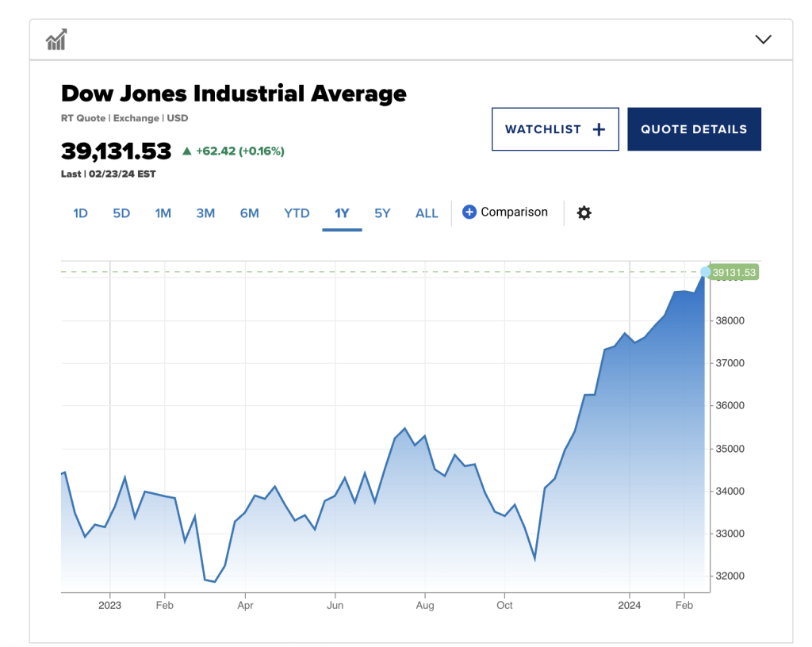Switch chart to 1M range
The image size is (812, 647).
[x=163, y=213]
